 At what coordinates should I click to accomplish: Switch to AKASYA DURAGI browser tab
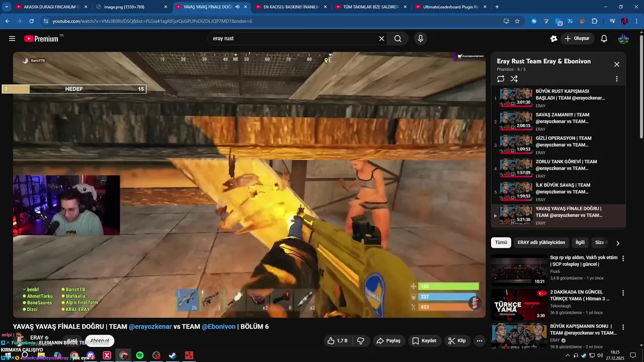coord(50,7)
